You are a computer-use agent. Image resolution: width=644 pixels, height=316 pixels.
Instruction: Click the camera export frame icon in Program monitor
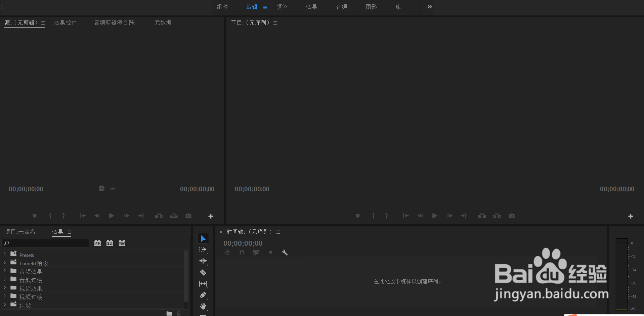512,215
